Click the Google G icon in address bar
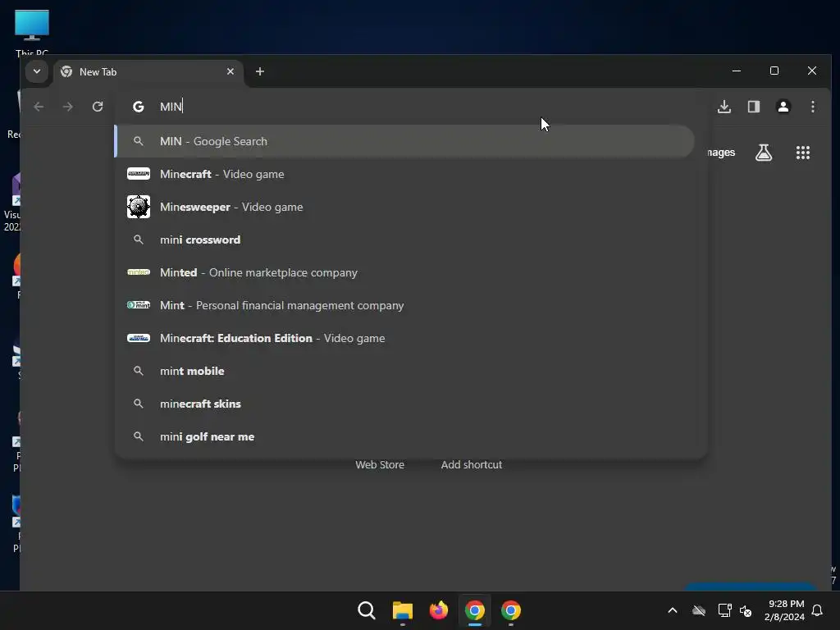This screenshot has height=630, width=840. tap(138, 107)
